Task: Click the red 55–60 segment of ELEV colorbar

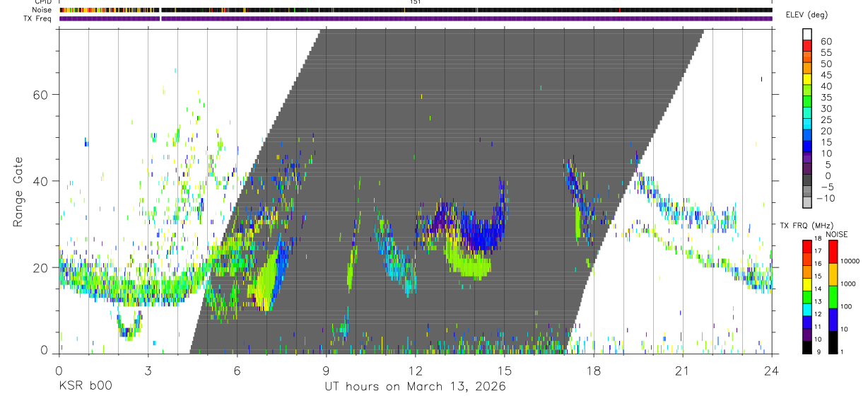Action: (x=807, y=46)
